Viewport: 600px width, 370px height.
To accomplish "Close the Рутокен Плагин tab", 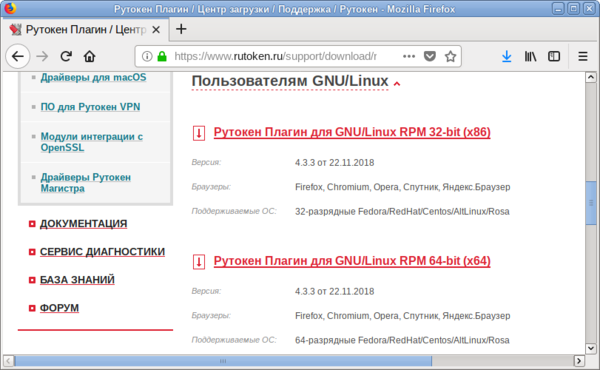I will (x=156, y=29).
